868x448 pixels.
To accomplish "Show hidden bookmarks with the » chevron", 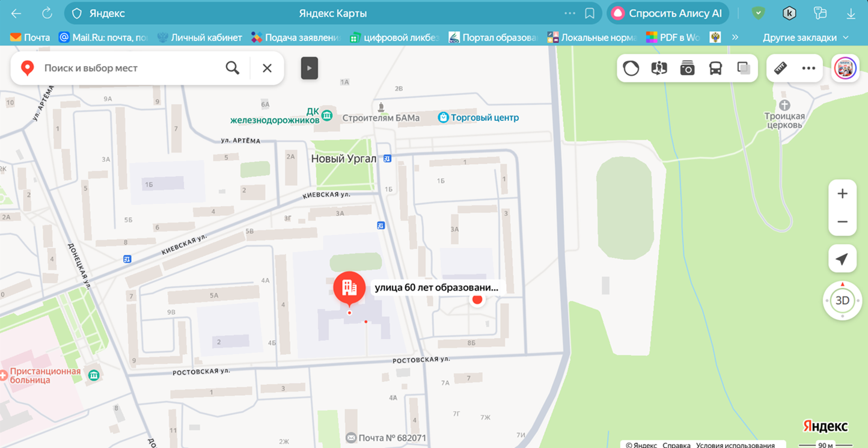I will (x=735, y=37).
